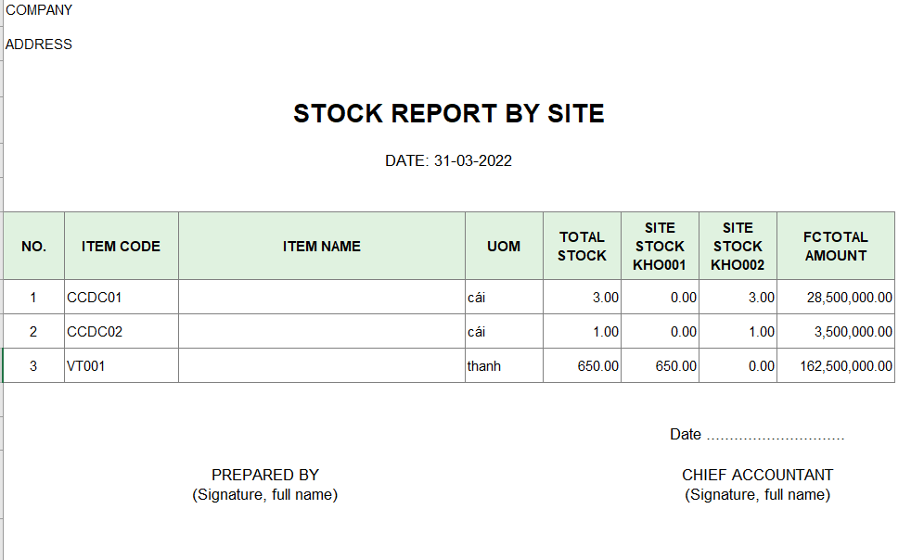This screenshot has height=560, width=924.
Task: Select the 162,500,000.00 amount cell
Action: 836,365
